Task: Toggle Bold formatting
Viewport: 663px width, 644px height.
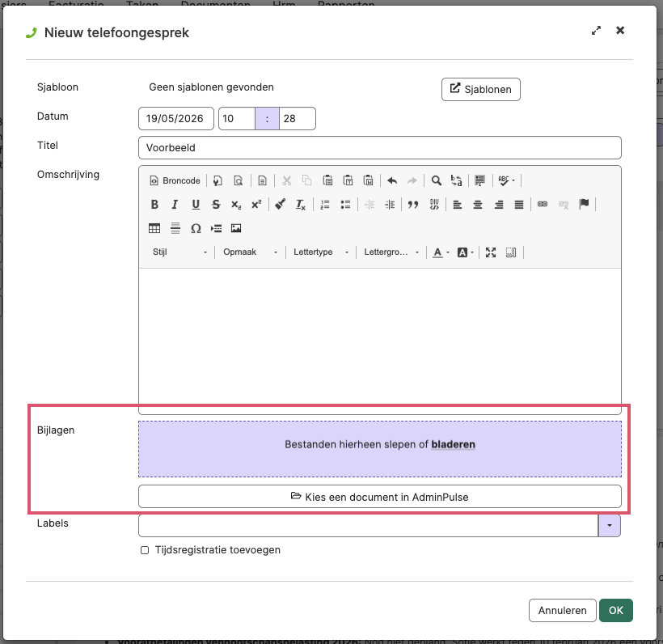Action: [x=154, y=205]
